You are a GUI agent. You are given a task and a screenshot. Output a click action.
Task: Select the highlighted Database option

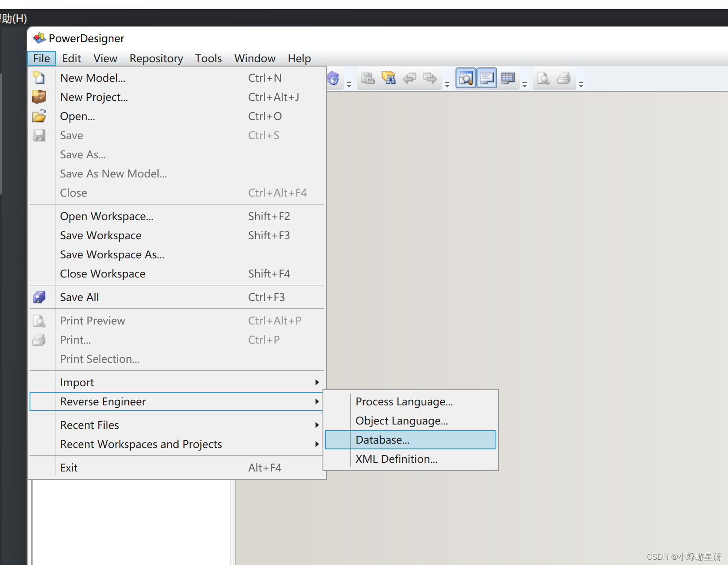point(382,440)
